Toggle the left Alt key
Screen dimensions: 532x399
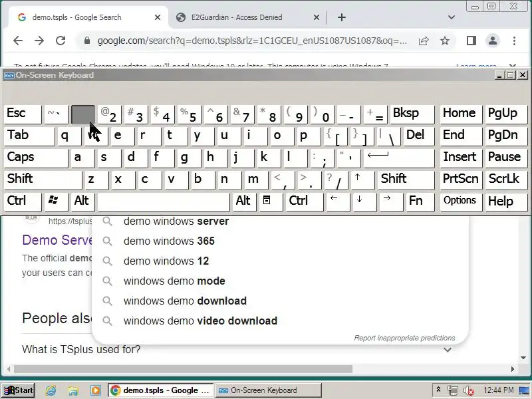(x=82, y=201)
